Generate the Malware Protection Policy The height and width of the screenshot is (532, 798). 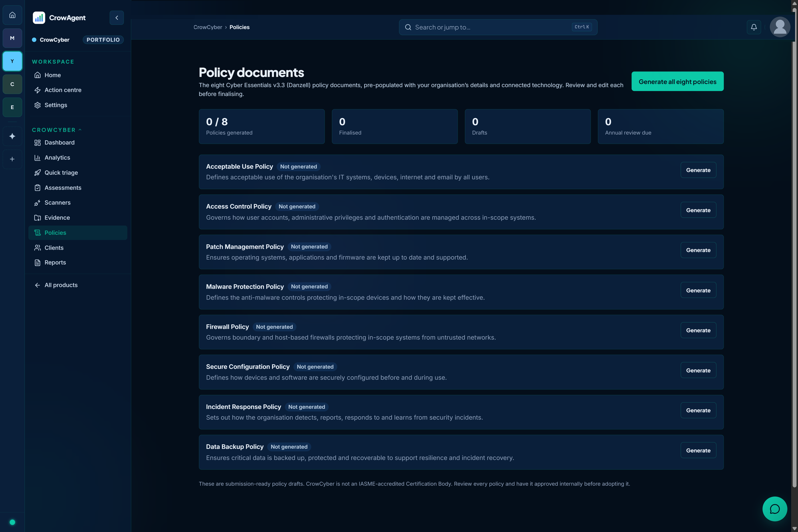(x=698, y=290)
